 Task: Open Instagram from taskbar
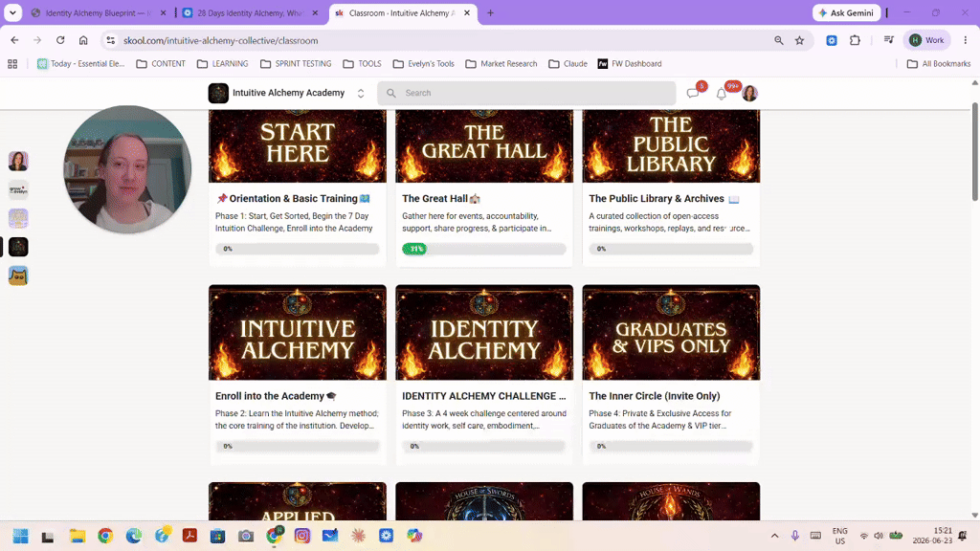pos(301,536)
